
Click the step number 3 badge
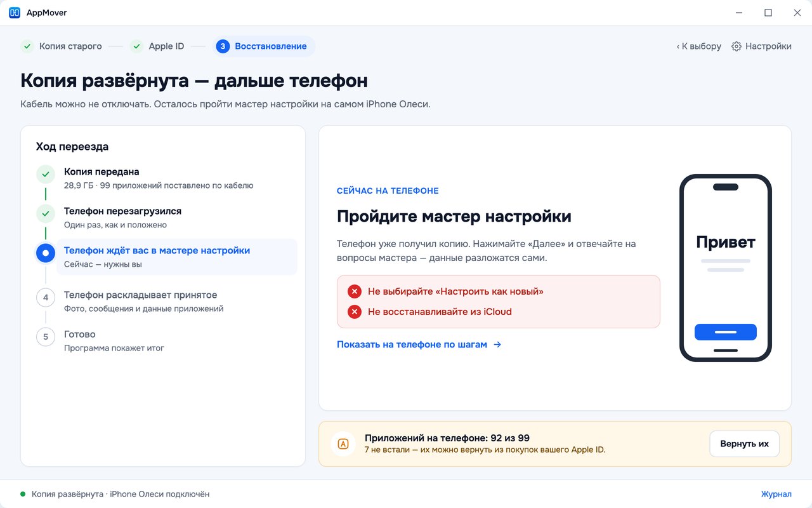[x=223, y=46]
